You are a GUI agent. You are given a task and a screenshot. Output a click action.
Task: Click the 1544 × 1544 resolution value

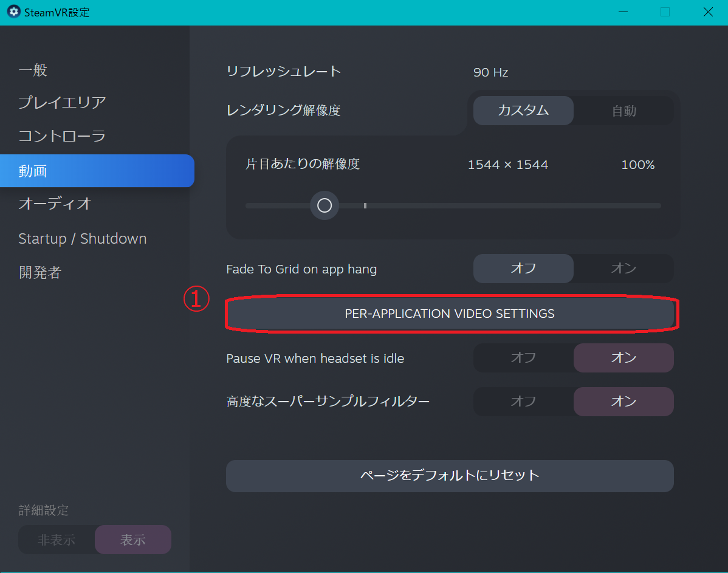coord(508,165)
